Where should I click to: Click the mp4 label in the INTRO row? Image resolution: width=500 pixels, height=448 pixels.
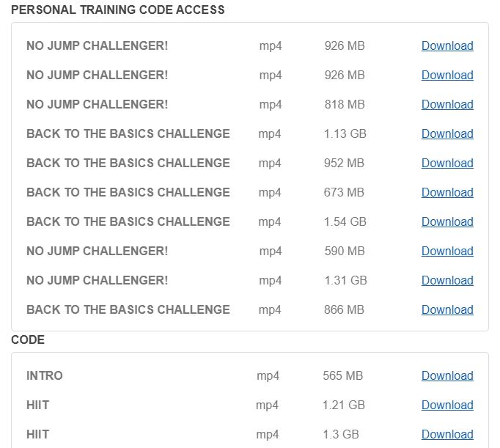pyautogui.click(x=268, y=375)
